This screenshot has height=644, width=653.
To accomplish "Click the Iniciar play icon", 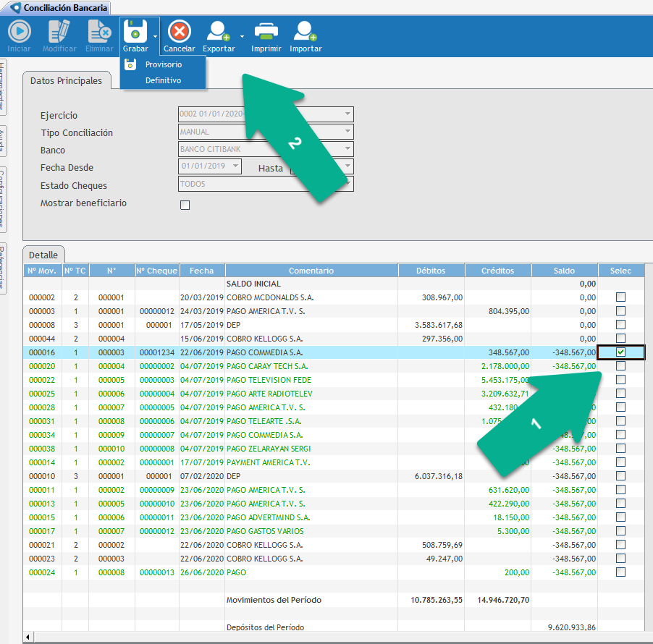I will (20, 32).
